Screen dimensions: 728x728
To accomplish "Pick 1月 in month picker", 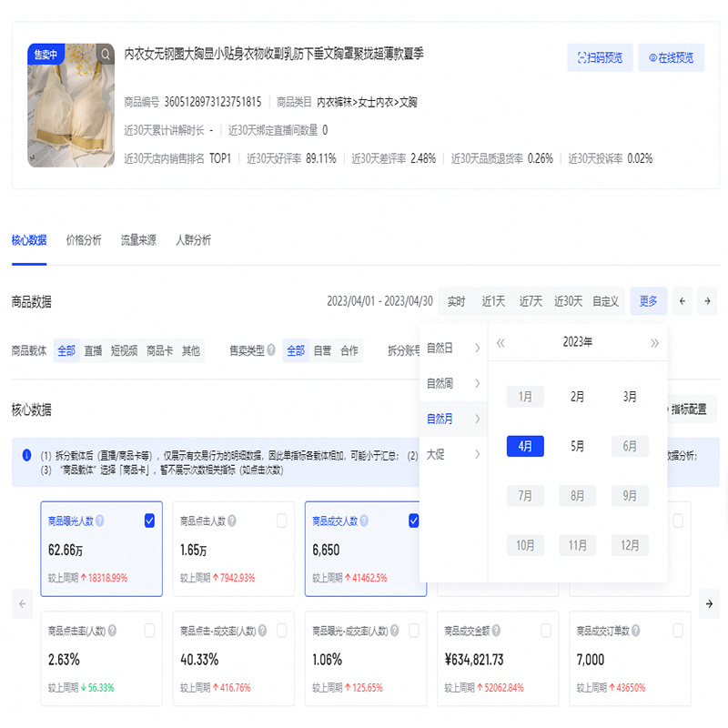I will pos(525,397).
